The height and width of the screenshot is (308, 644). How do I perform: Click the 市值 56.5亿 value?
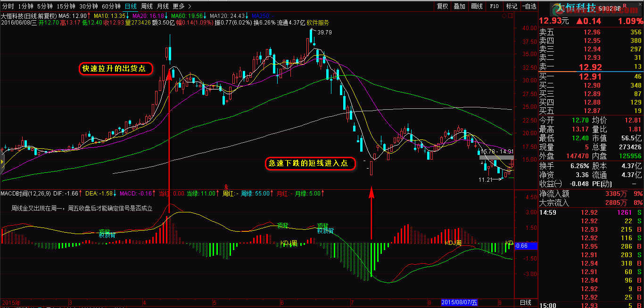click(631, 138)
